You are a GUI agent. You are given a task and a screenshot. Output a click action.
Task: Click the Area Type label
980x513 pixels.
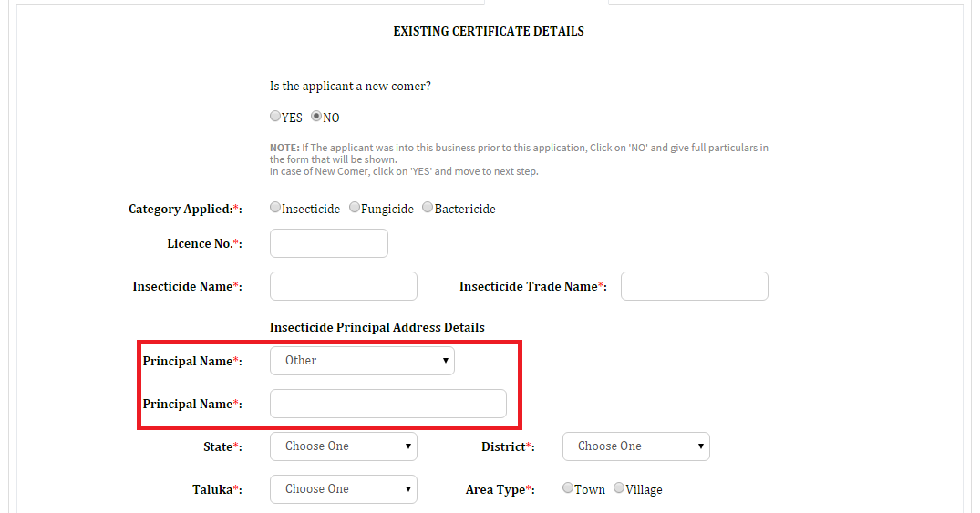click(x=500, y=490)
